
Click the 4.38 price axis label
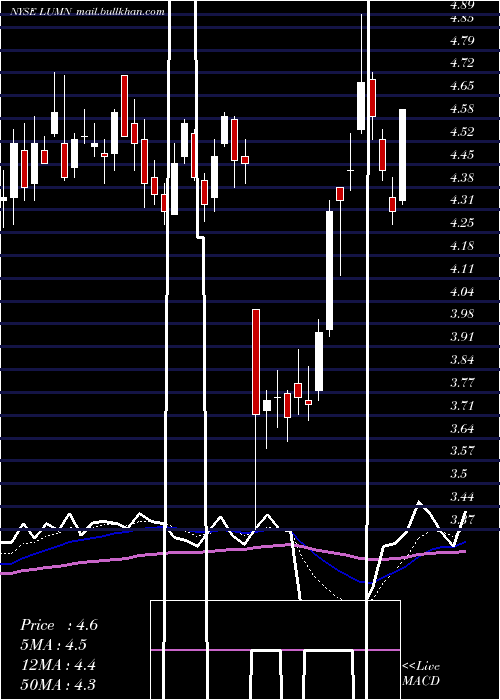pos(462,178)
